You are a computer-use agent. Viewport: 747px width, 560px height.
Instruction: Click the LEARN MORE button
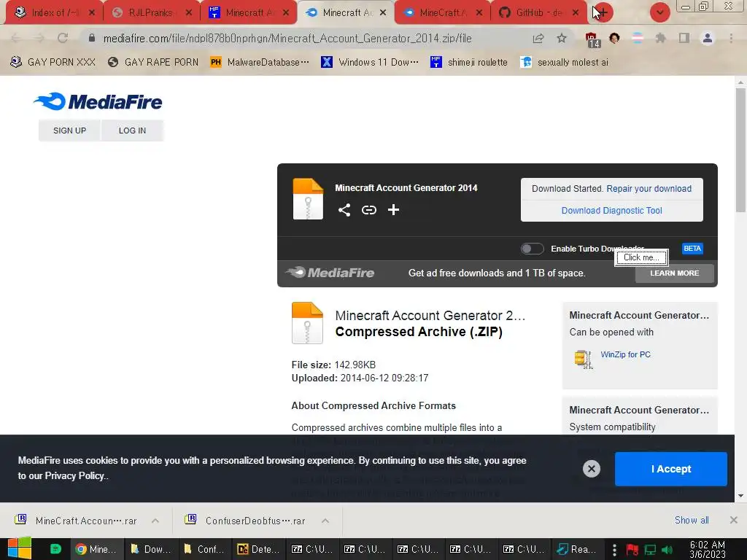click(x=675, y=273)
